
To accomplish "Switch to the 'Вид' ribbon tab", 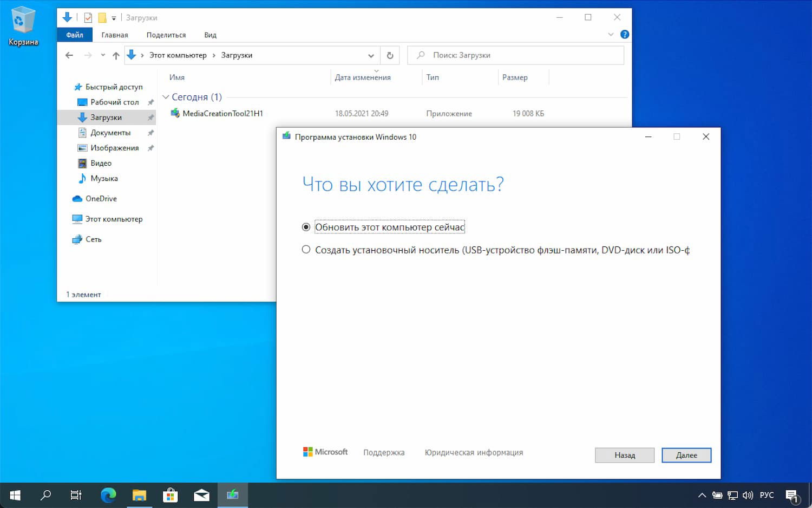I will coord(210,34).
